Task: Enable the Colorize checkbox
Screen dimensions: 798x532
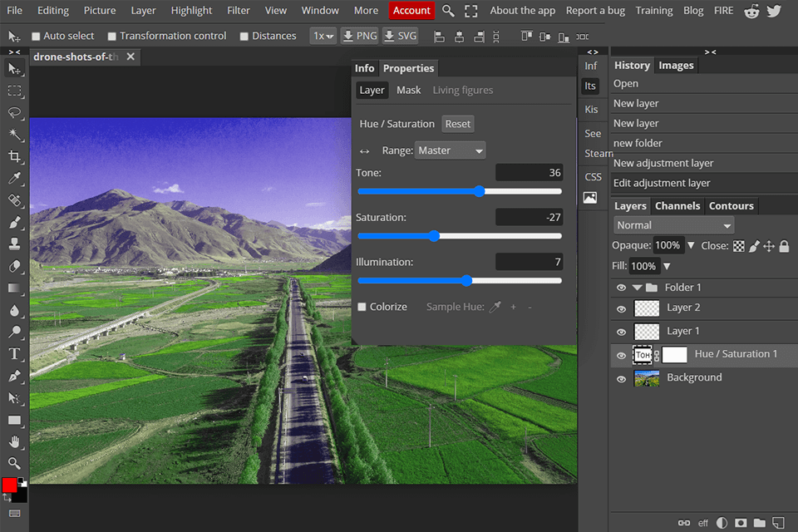Action: coord(362,307)
